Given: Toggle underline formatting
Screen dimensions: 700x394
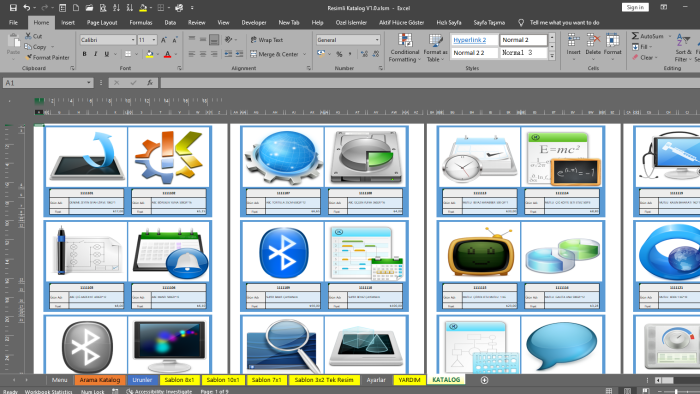Looking at the screenshot, I should 107,54.
